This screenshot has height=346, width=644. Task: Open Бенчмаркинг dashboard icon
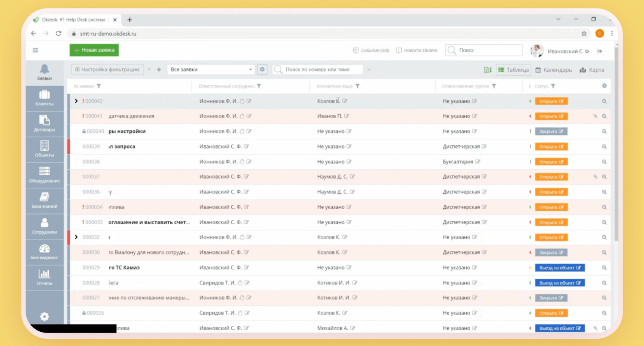point(44,252)
